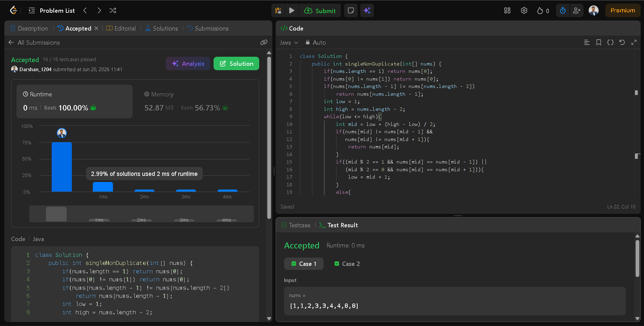Copy submission link icon

pyautogui.click(x=264, y=42)
